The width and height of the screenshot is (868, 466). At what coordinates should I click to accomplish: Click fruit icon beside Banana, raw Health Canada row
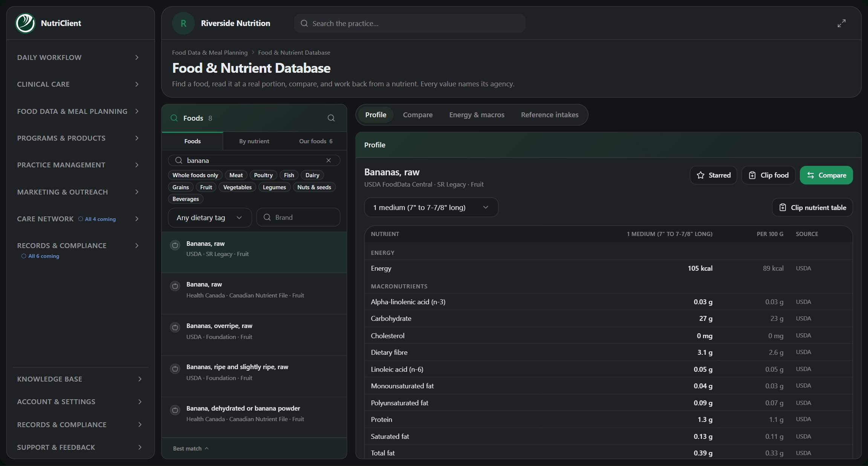pyautogui.click(x=175, y=286)
